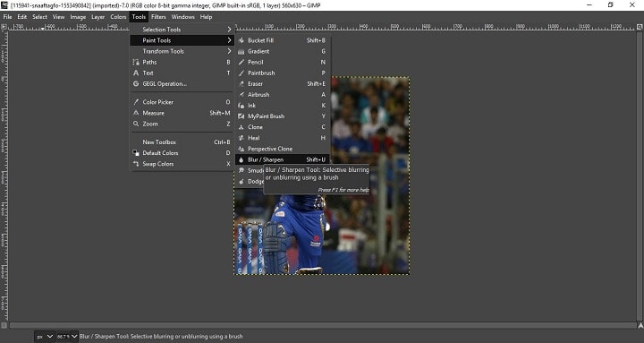Open the Filters menu
The image size is (644, 343).
[158, 17]
